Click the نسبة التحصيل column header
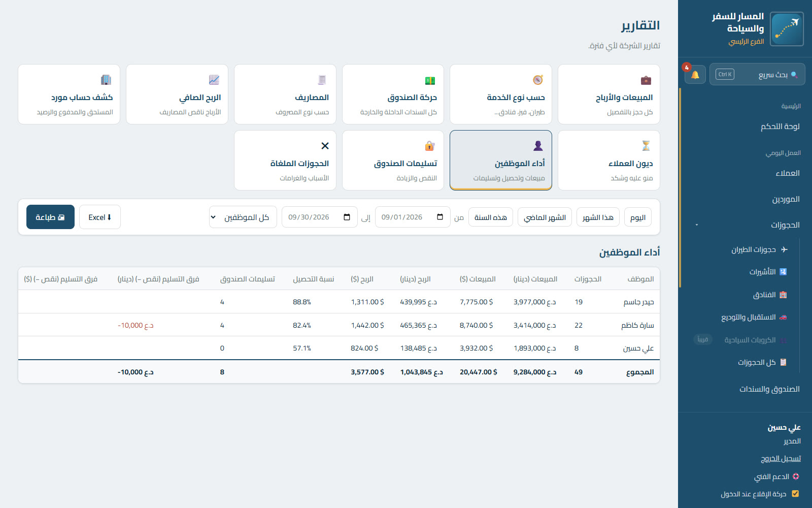This screenshot has height=508, width=812. (x=313, y=279)
